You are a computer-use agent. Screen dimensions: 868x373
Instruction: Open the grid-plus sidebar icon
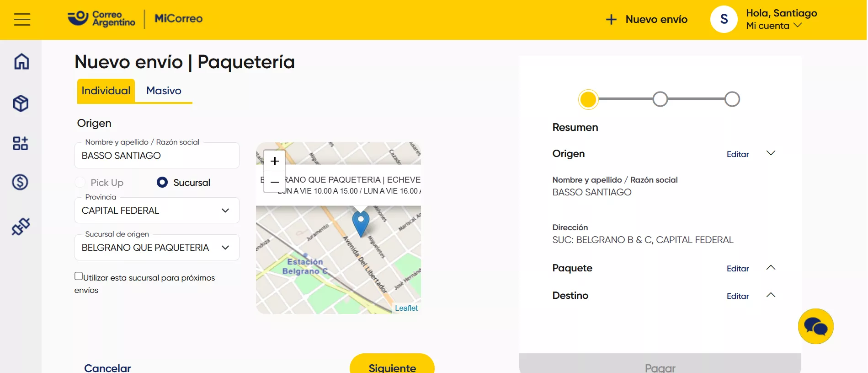[x=21, y=143]
